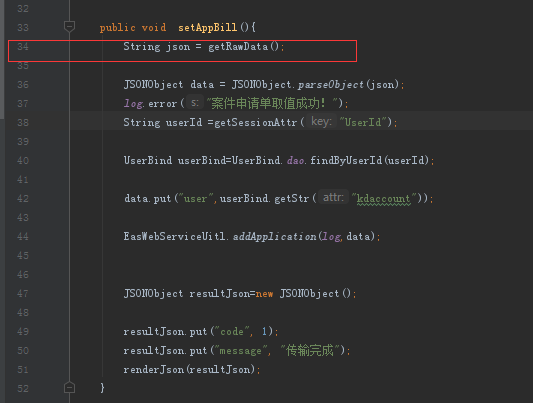Click the setAppBill method name
Image resolution: width=533 pixels, height=403 pixels.
207,28
